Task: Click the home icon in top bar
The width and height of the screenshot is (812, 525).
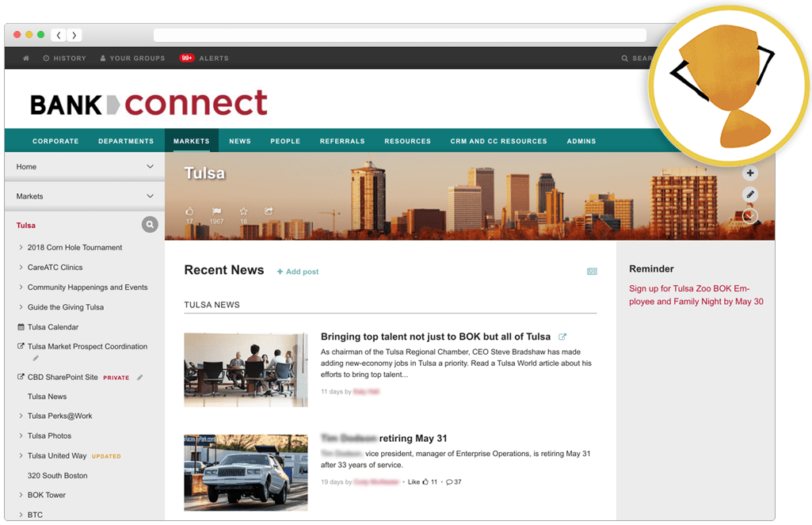Action: point(26,59)
